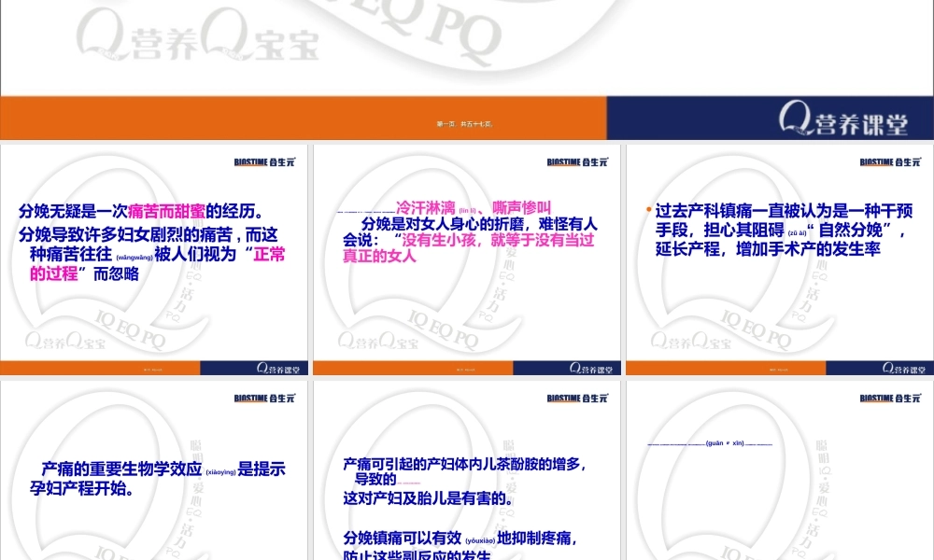Select the pink text 没有生小孩，就等于没有当过真正的女人
The image size is (934, 560).
[467, 247]
